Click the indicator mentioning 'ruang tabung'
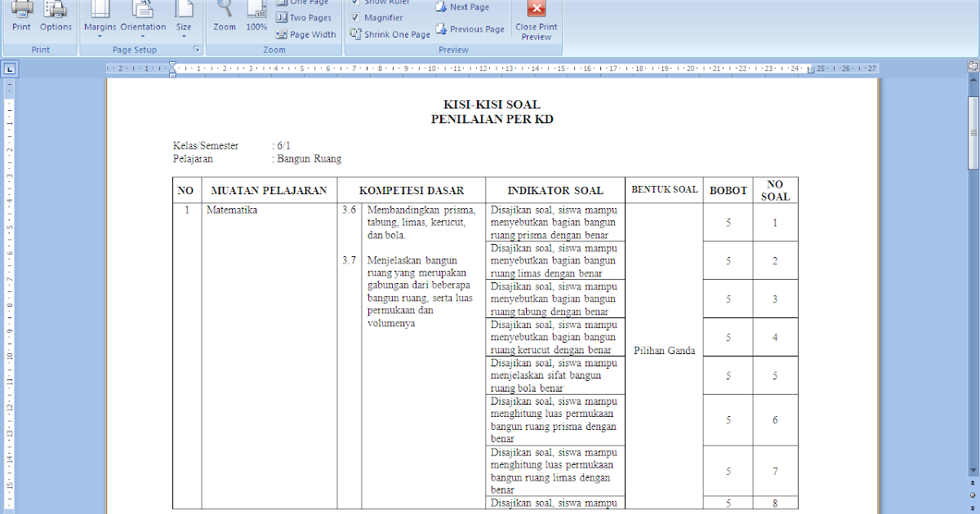Viewport: 980px width, 514px height. [555, 299]
